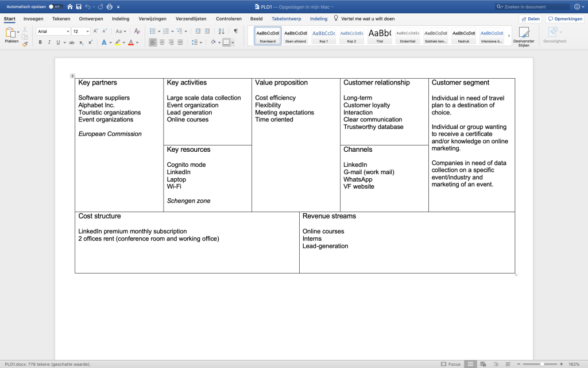Switch to the Tabelontwerp tab
Viewport: 588px width, 368px height.
[x=286, y=18]
